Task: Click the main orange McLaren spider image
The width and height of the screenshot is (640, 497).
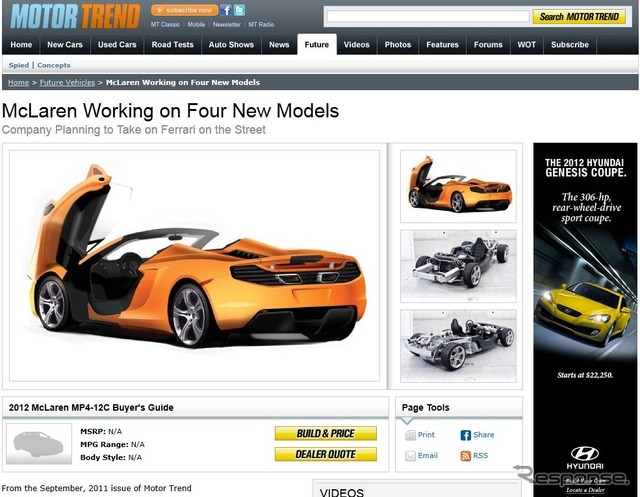Action: tap(195, 266)
